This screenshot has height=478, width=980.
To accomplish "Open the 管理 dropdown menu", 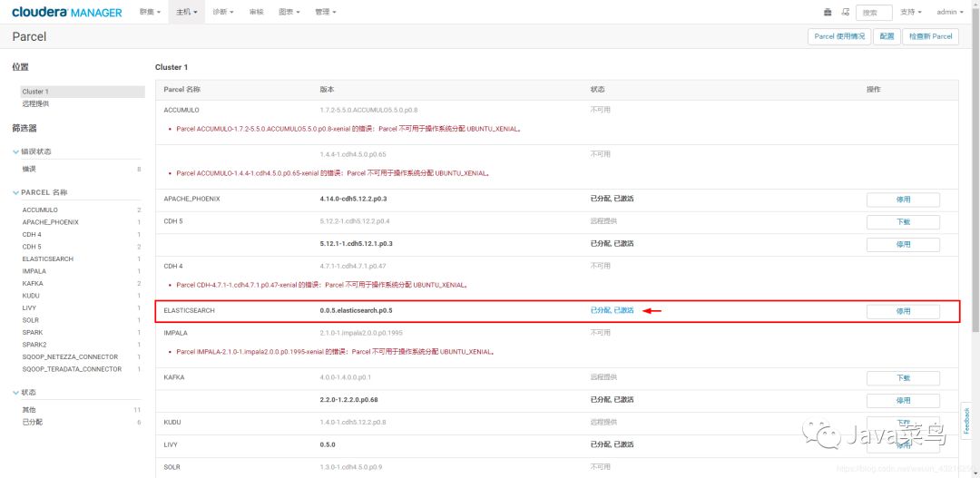I will [326, 12].
